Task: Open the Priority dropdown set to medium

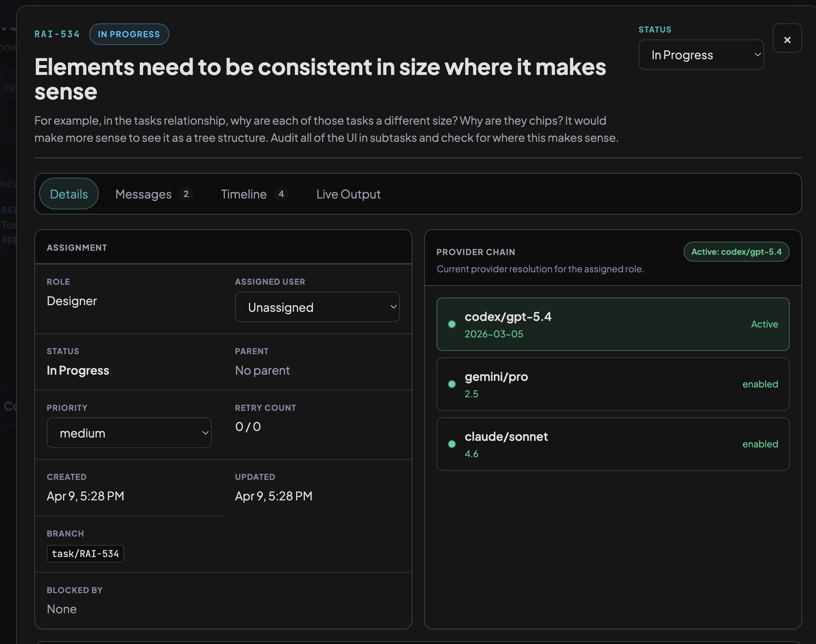Action: click(129, 433)
